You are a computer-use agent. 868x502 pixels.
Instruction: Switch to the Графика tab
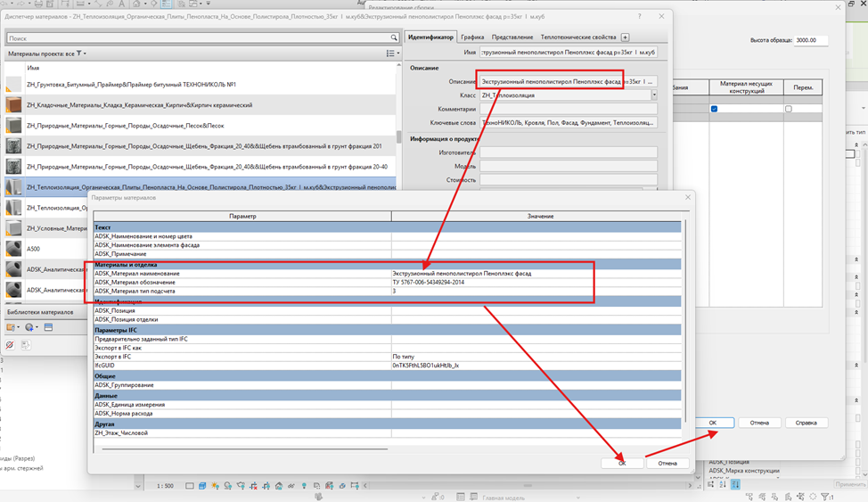472,37
